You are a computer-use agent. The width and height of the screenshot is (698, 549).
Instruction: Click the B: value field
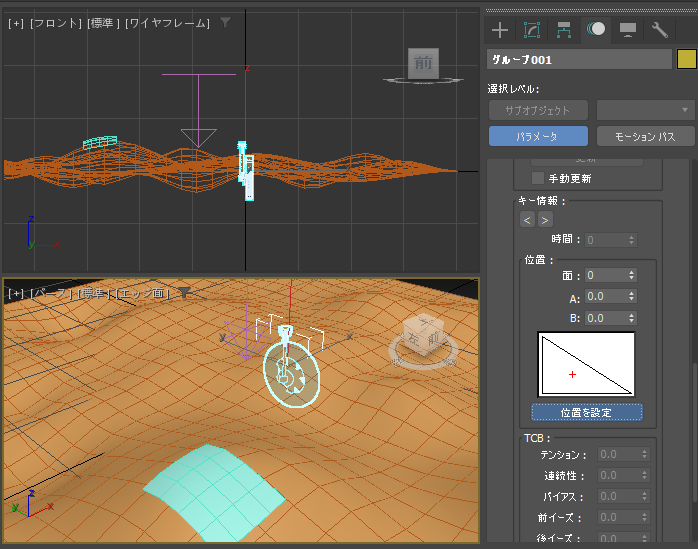[x=605, y=318]
